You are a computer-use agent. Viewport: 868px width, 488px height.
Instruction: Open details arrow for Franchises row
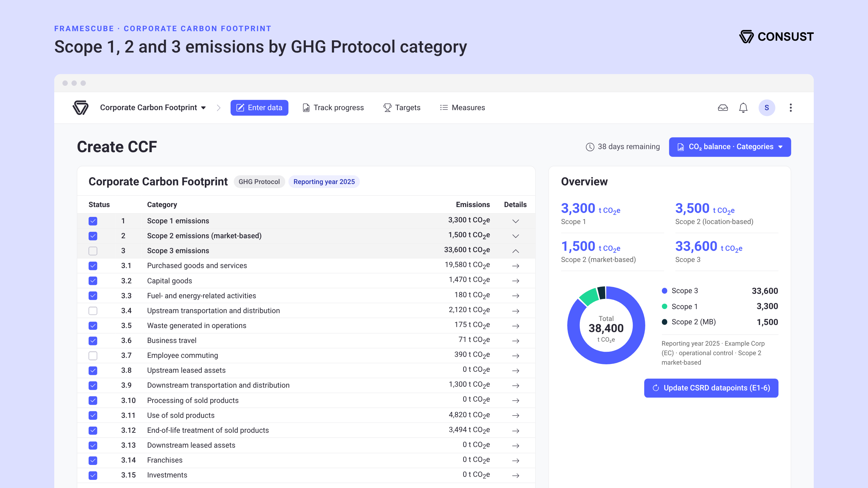point(516,461)
